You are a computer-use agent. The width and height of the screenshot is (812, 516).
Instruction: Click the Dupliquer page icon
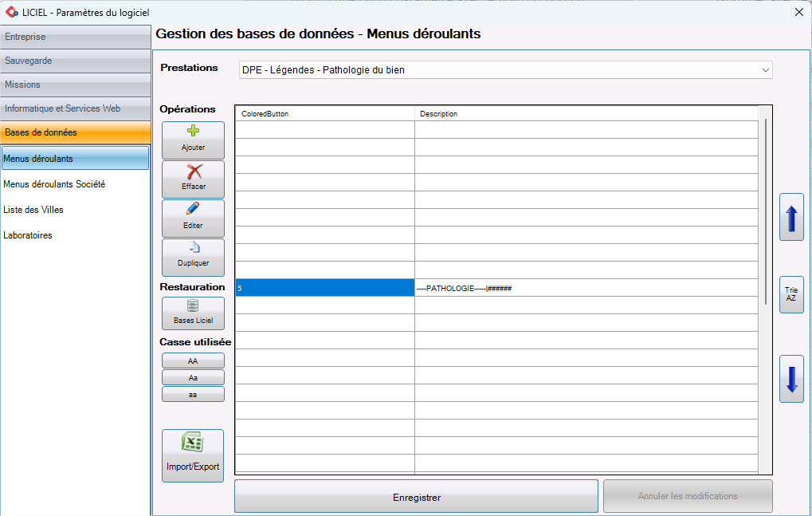click(x=193, y=249)
